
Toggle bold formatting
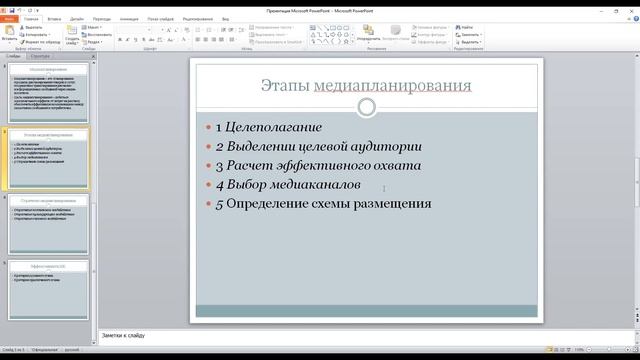point(120,40)
